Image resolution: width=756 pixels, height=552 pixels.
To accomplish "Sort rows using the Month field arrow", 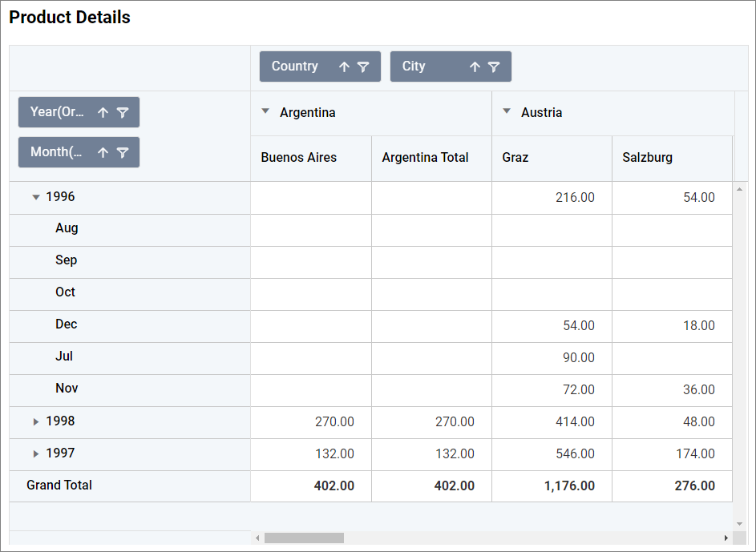I will [x=103, y=153].
